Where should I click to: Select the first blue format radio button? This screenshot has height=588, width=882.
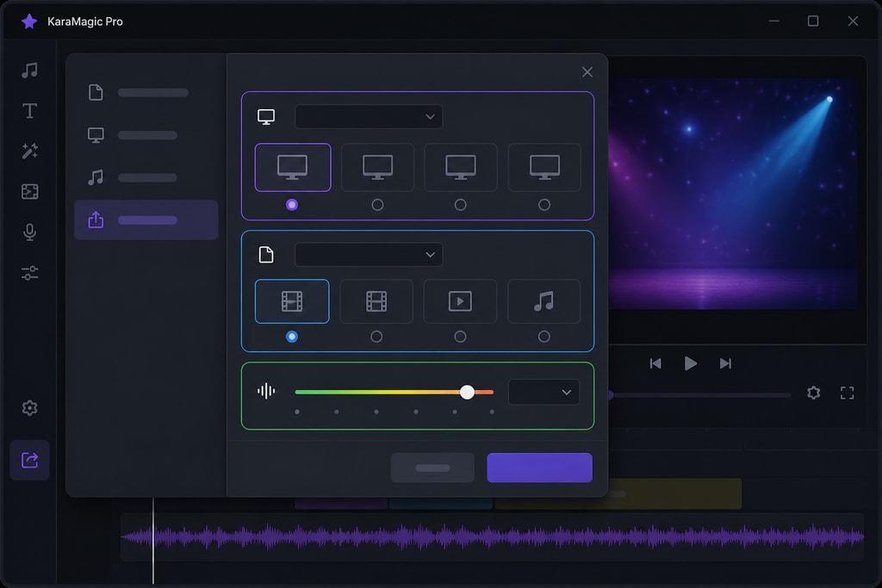292,336
